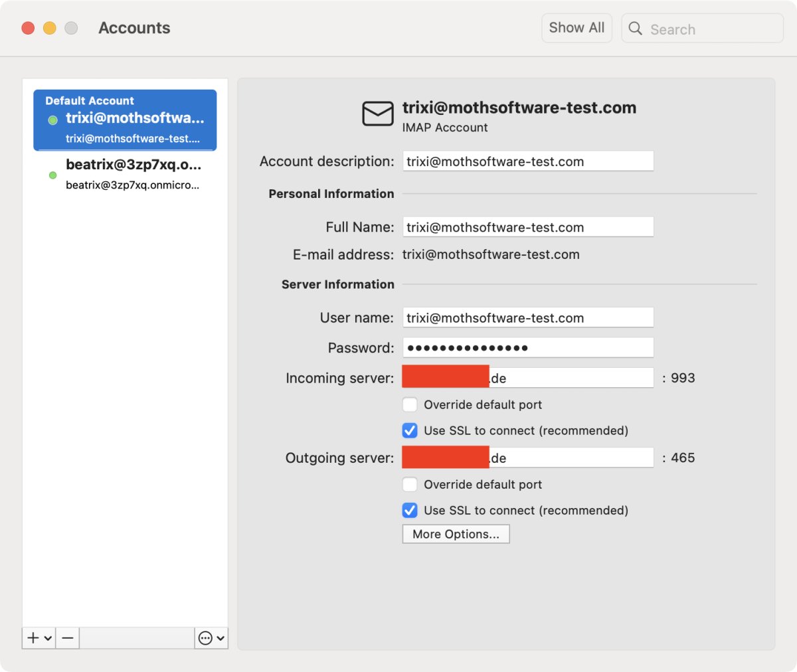797x672 pixels.
Task: Select the trixi default account in sidebar
Action: [x=125, y=120]
